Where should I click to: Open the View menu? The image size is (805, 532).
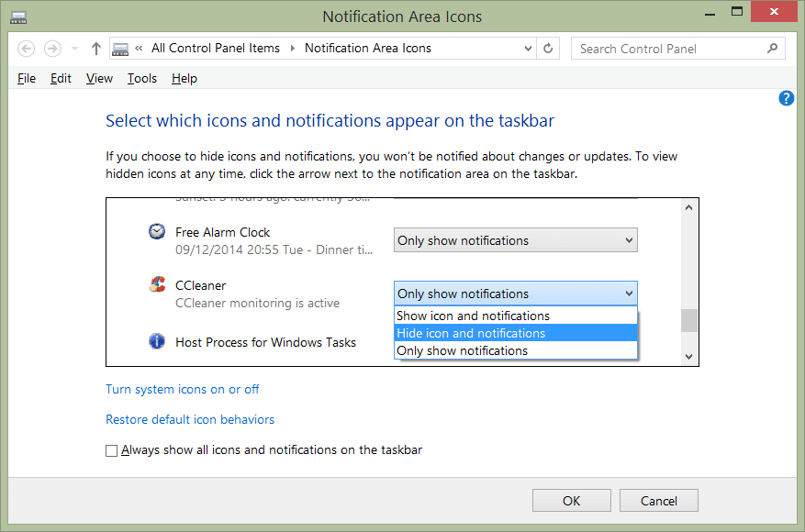(x=99, y=79)
